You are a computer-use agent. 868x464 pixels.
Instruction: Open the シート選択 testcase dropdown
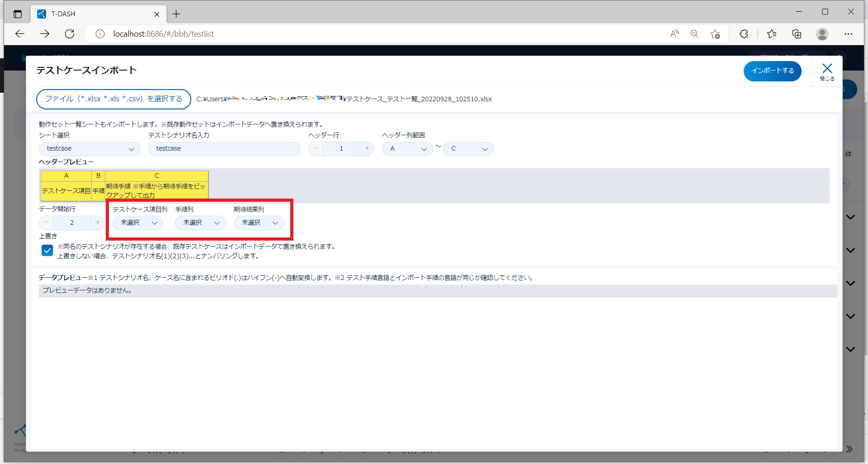tap(90, 149)
